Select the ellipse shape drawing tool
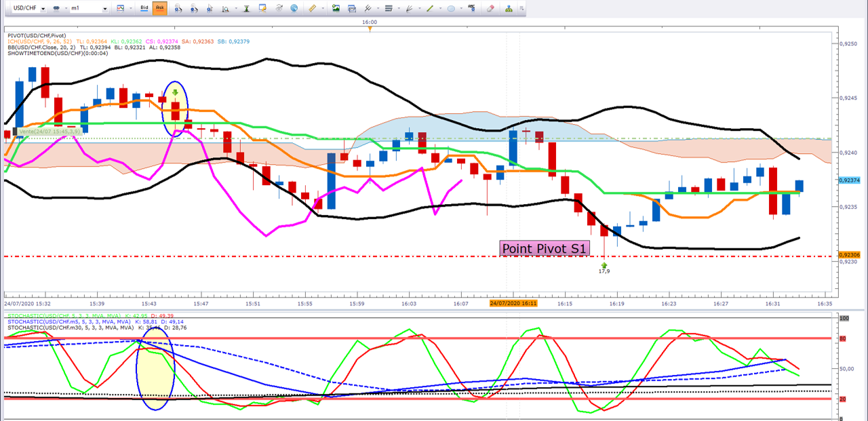The width and height of the screenshot is (868, 421). point(451,8)
